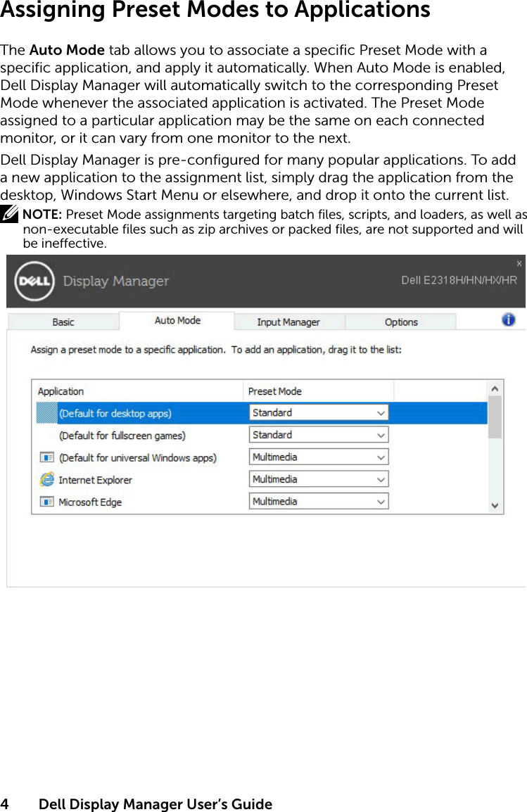The width and height of the screenshot is (527, 812).
Task: Switch to the Options tab
Action: [401, 321]
